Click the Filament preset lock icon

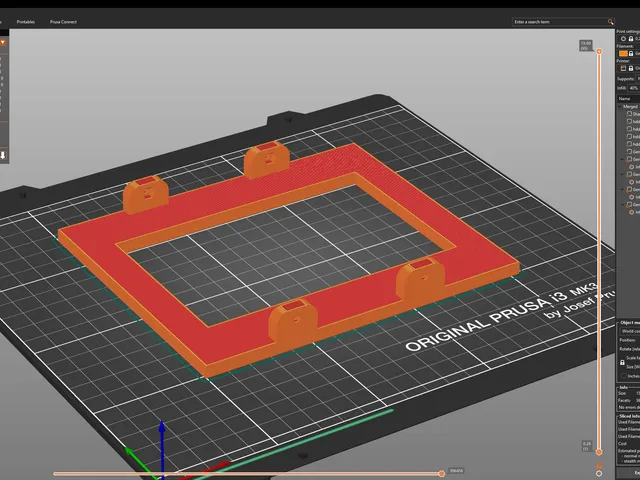click(x=631, y=53)
